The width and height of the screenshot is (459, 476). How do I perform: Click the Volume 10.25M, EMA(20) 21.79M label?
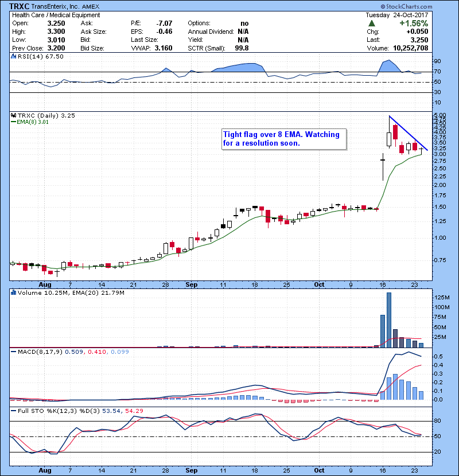coord(71,292)
